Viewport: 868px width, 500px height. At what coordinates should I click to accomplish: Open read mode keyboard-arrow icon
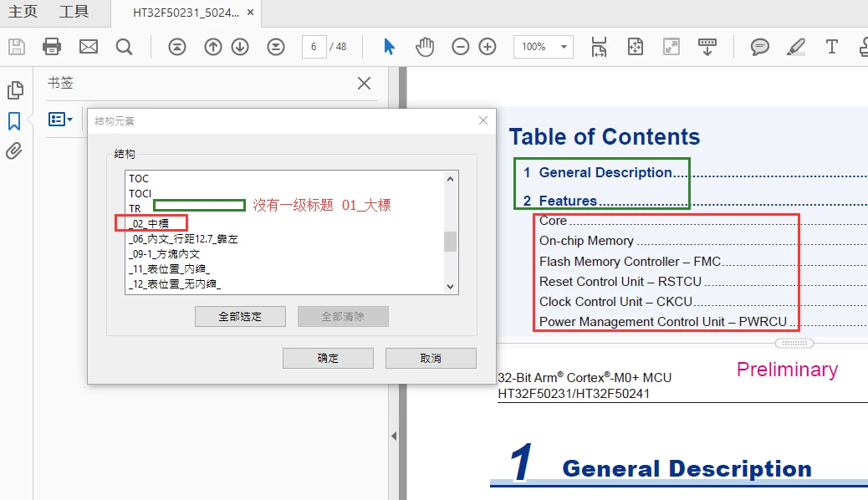pos(707,47)
